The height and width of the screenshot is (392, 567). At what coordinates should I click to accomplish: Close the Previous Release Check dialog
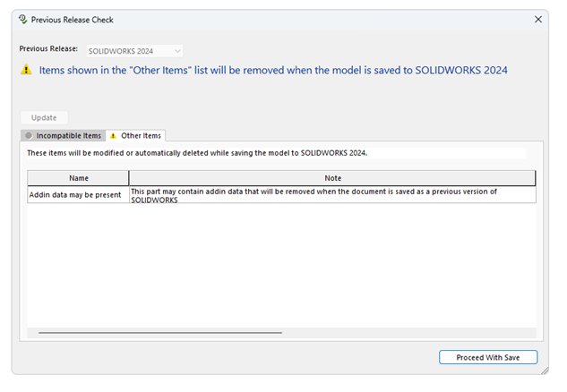[538, 19]
